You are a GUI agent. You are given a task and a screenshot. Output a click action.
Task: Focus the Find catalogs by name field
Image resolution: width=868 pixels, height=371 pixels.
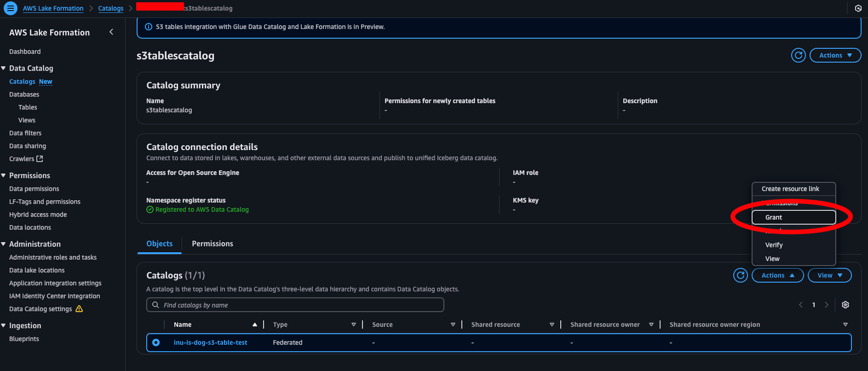295,305
